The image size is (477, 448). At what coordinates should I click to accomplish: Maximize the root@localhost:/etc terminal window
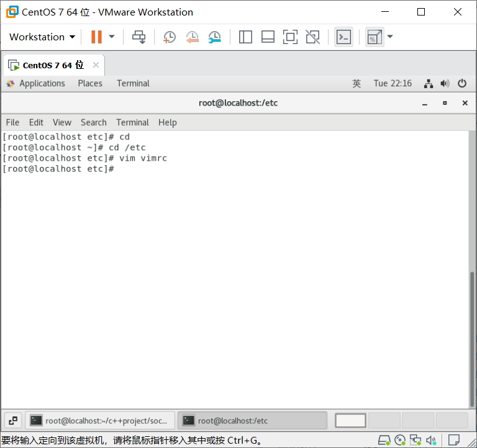click(x=445, y=104)
